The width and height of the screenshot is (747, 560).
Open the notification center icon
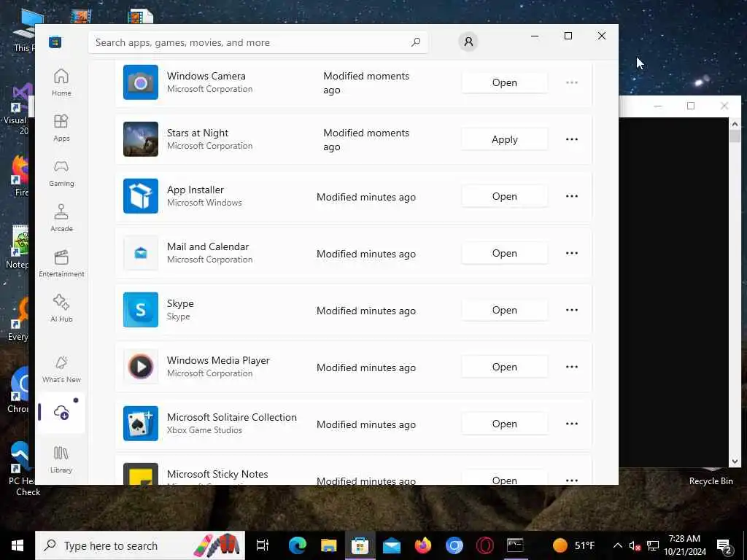point(724,545)
